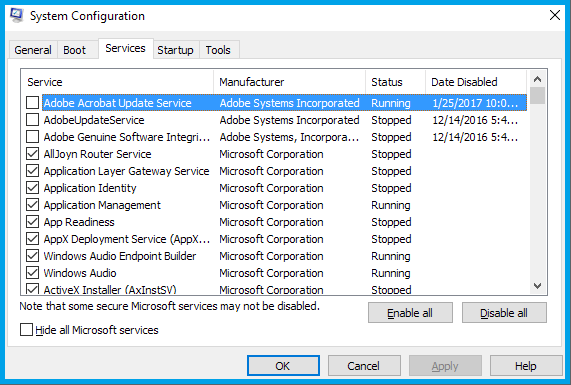Click the scrollbar up arrow

point(537,79)
